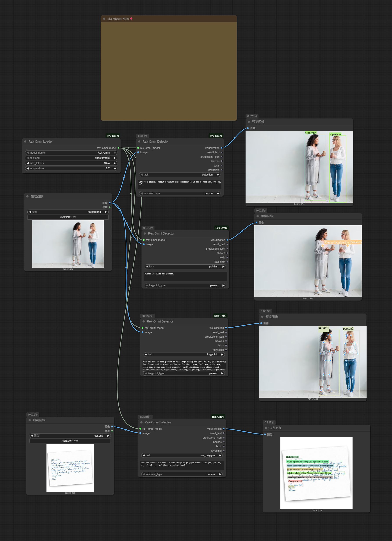Collapse the keypoint Rex-Omni Detector title dot
The image size is (392, 541).
coord(144,321)
